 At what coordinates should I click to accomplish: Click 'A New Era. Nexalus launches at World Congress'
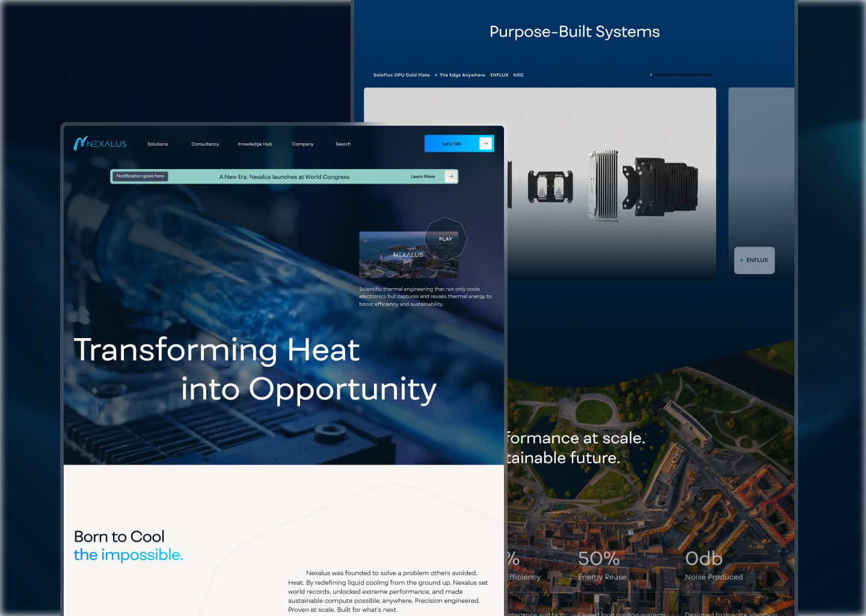[284, 177]
